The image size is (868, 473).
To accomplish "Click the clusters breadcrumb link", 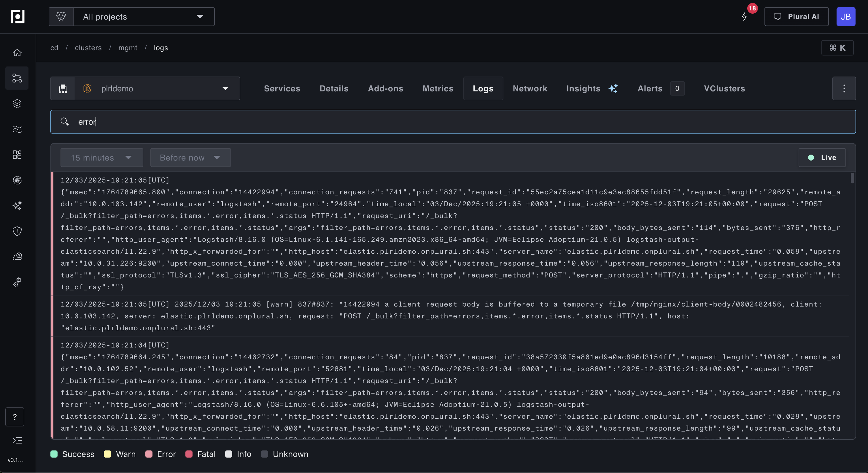I will point(88,48).
